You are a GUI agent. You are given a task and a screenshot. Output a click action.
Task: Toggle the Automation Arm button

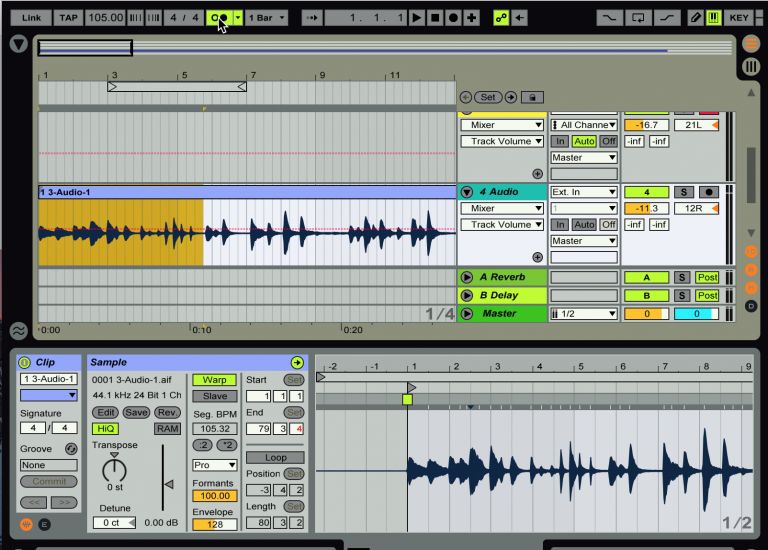(x=501, y=18)
